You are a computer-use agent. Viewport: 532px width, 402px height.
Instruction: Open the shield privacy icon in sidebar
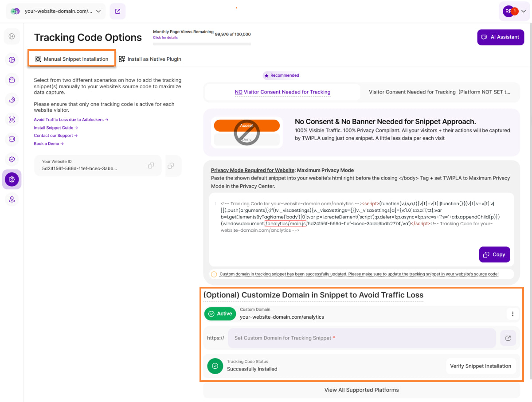(x=12, y=160)
